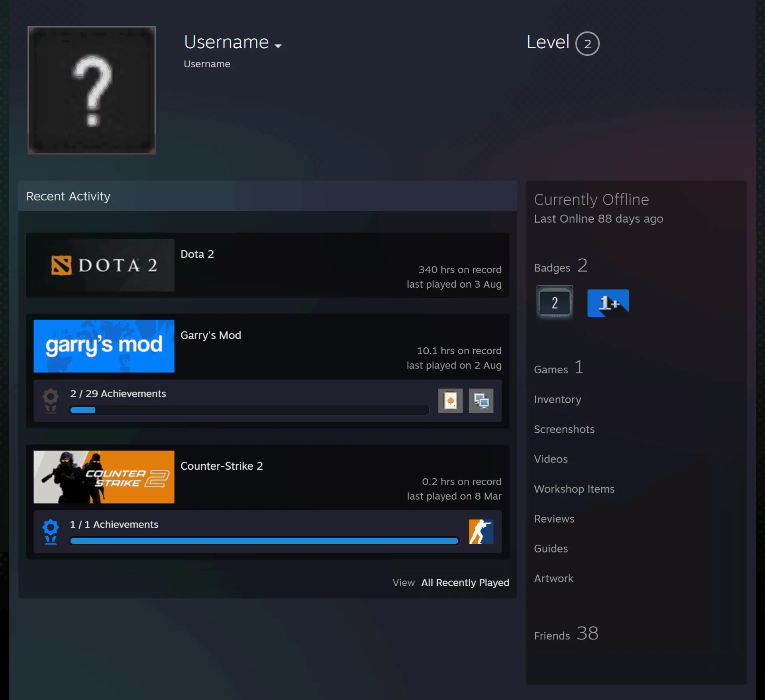The image size is (765, 700).
Task: Click the Garry's Mod monitors achievement icon
Action: pyautogui.click(x=481, y=401)
